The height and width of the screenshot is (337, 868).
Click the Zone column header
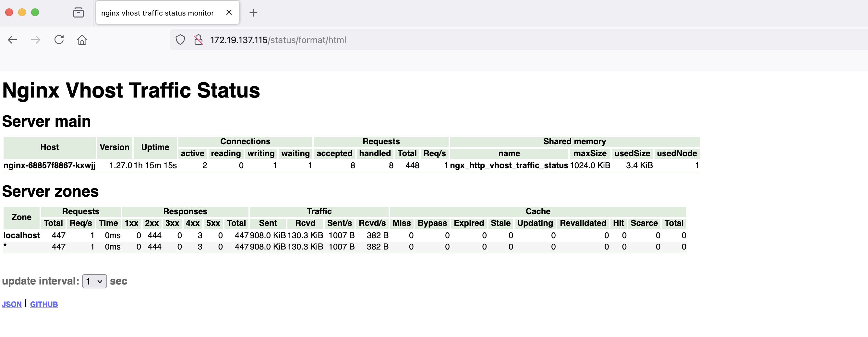click(21, 217)
